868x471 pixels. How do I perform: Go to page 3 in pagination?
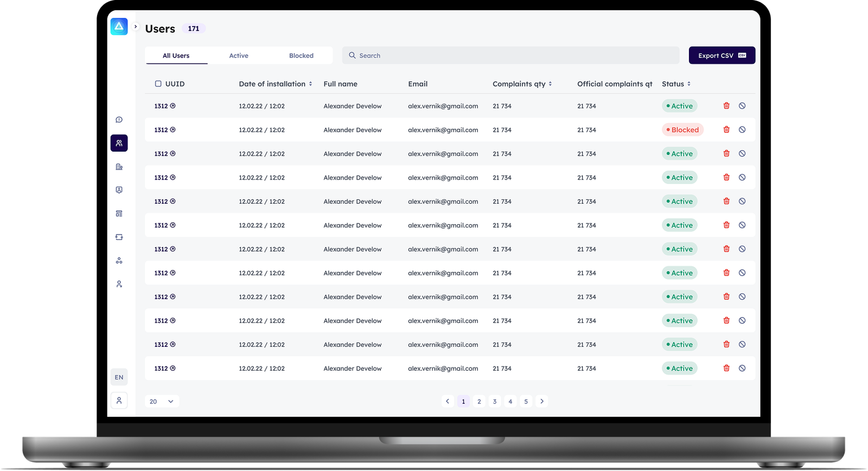pos(495,402)
